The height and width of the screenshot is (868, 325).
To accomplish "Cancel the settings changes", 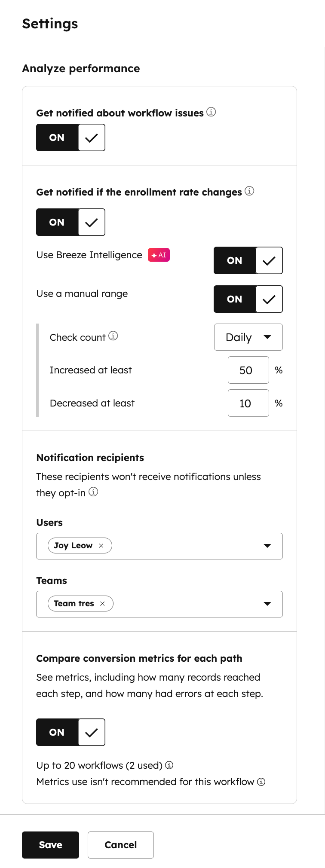I will coord(120,845).
